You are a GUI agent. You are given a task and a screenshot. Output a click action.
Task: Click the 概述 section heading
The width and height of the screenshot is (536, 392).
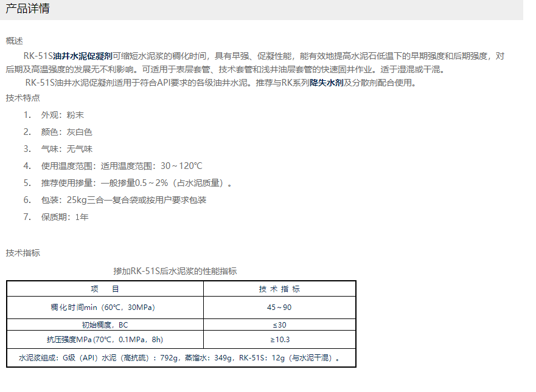coord(15,41)
